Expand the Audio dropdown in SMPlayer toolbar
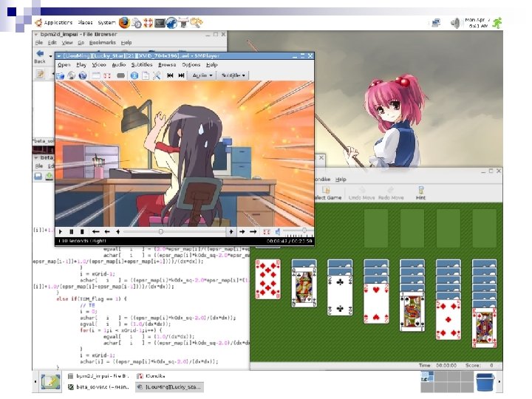This screenshot has width=532, height=399. [x=202, y=75]
